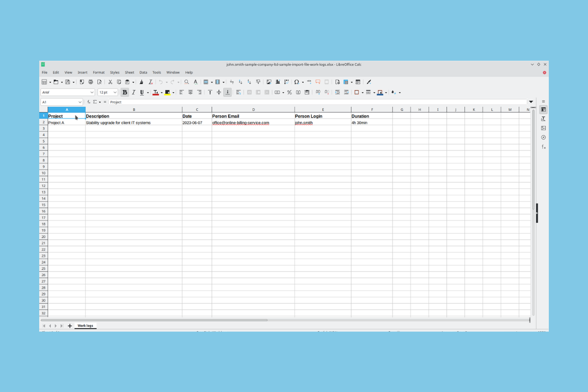The width and height of the screenshot is (588, 392).
Task: Expand the formula bar with the arrow
Action: pos(531,102)
